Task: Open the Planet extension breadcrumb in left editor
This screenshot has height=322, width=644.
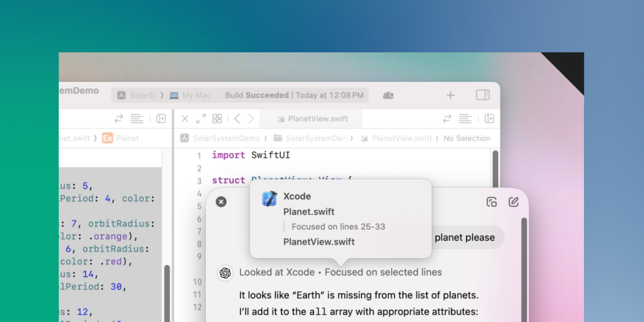Action: (x=121, y=138)
